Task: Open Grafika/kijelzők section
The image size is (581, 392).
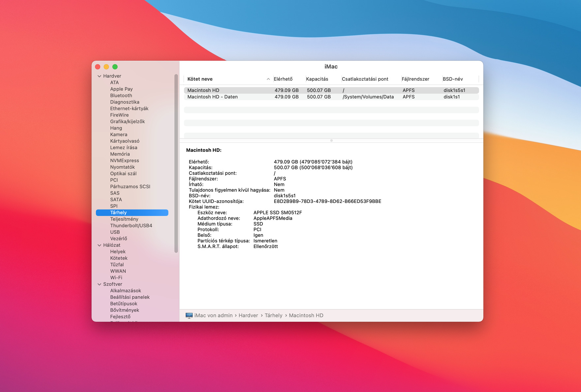Action: (x=127, y=122)
